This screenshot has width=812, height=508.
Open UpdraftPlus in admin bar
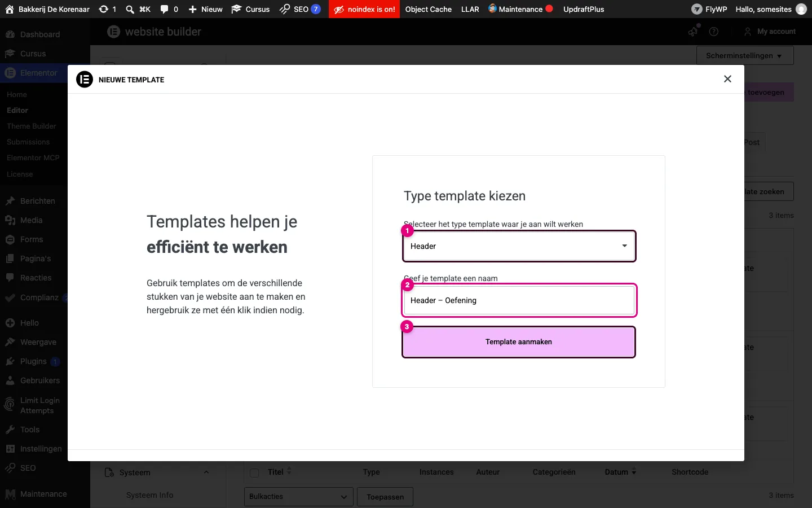(x=584, y=9)
